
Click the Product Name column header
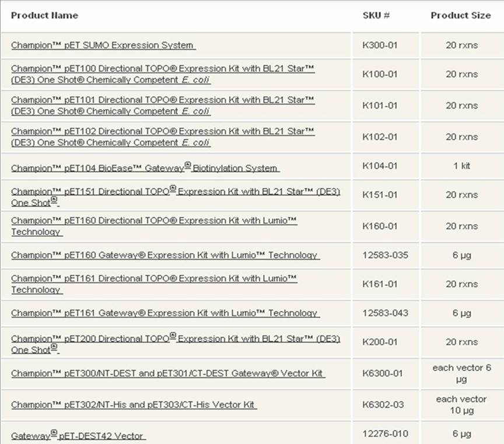pyautogui.click(x=44, y=15)
